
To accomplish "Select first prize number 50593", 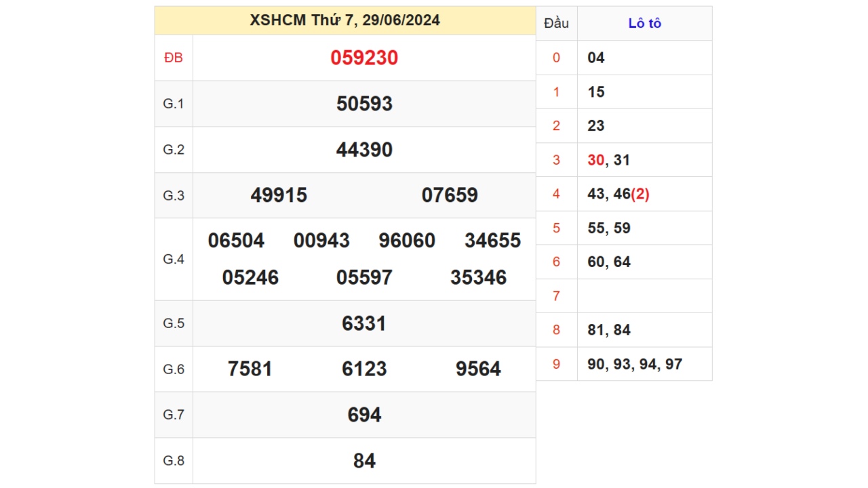I will pos(364,104).
